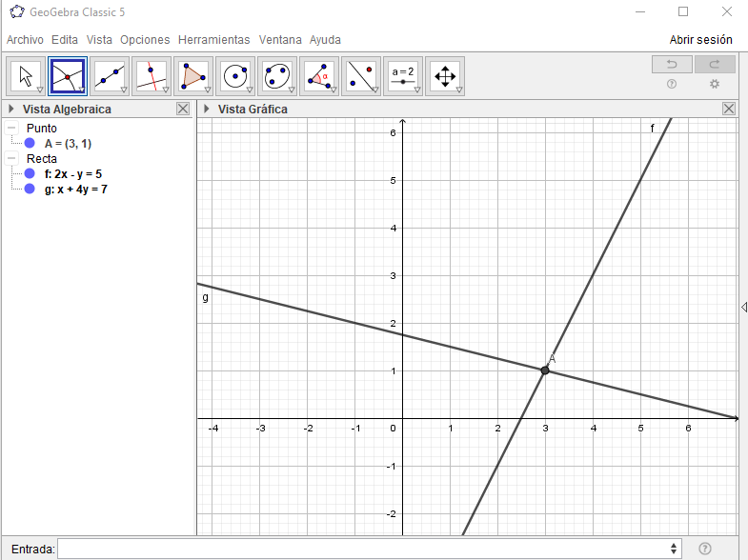The image size is (748, 560).
Task: Open the Herramientas menu
Action: [x=213, y=40]
